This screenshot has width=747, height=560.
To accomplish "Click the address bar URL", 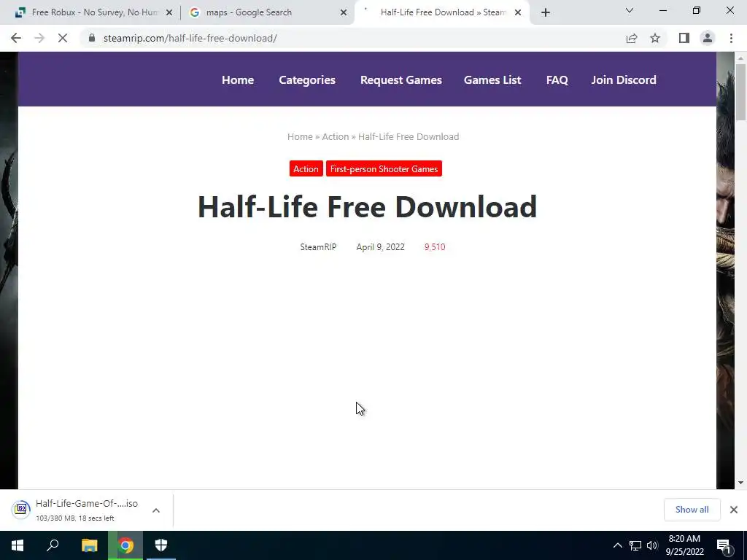I will click(x=190, y=38).
